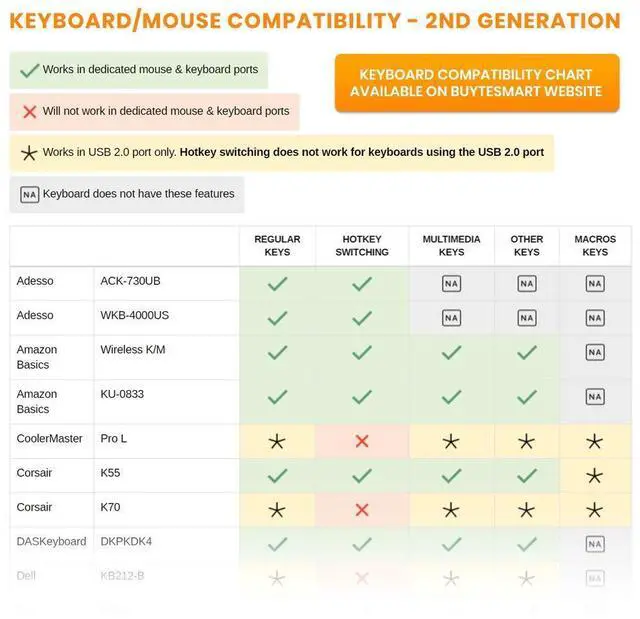This screenshot has height=619, width=640.
Task: Click the orange Keyboard Compatibility Chart button
Action: 476,83
